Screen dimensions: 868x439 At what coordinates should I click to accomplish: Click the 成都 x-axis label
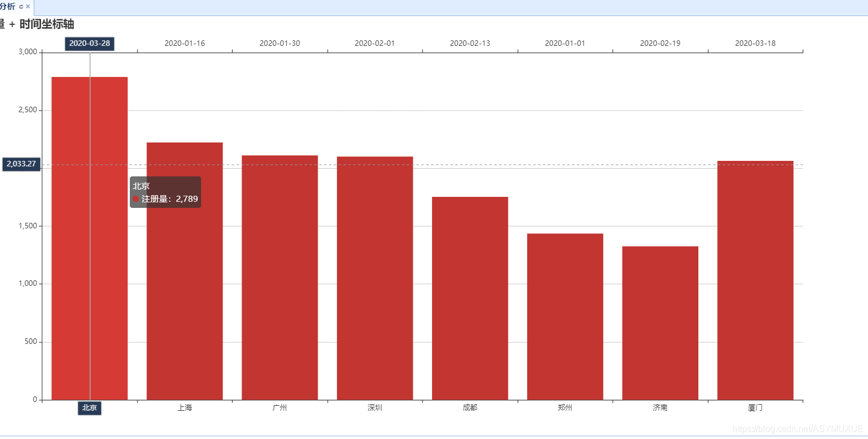(470, 407)
